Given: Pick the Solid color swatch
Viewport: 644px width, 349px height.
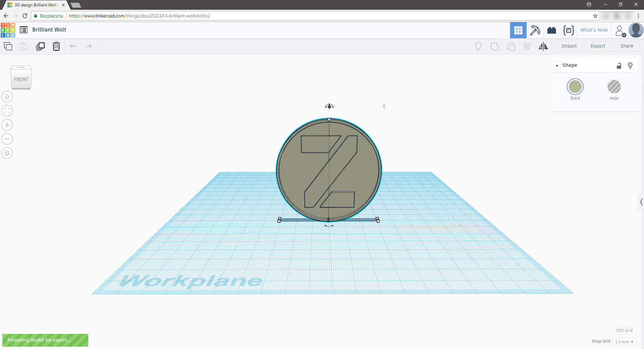Looking at the screenshot, I should click(575, 87).
